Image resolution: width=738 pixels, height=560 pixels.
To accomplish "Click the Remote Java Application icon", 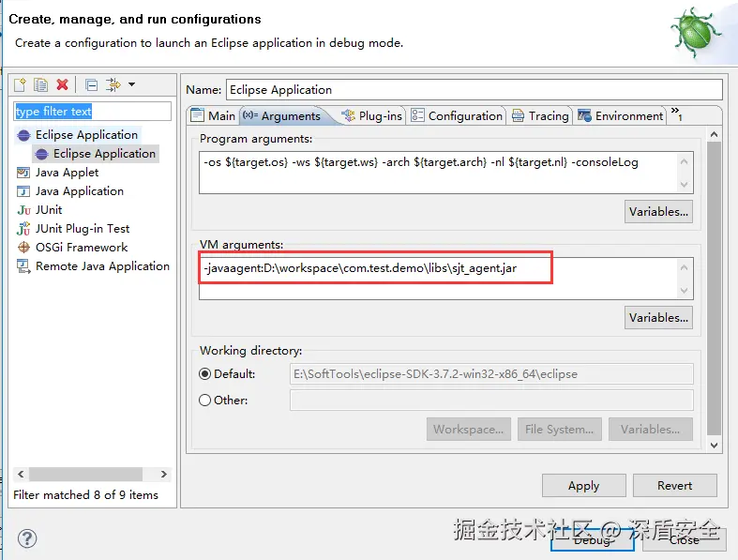I will coord(23,266).
